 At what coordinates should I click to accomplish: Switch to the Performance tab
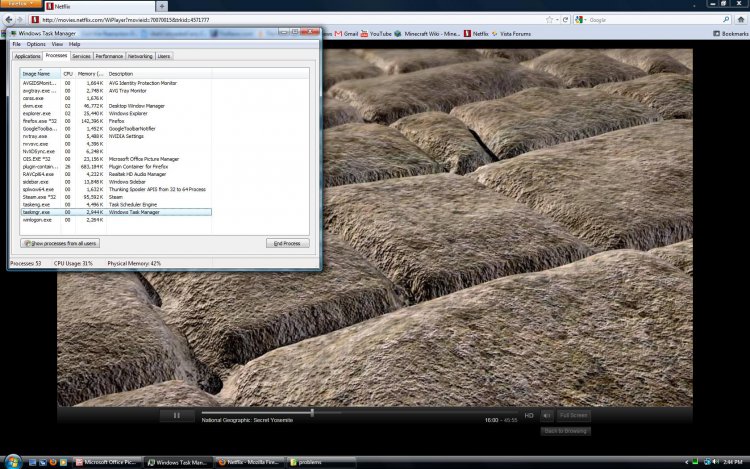109,56
